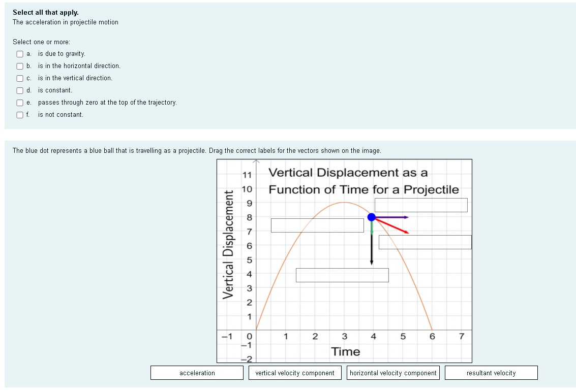Click the empty label box left of the blue dot
The height and width of the screenshot is (392, 576).
pyautogui.click(x=317, y=224)
